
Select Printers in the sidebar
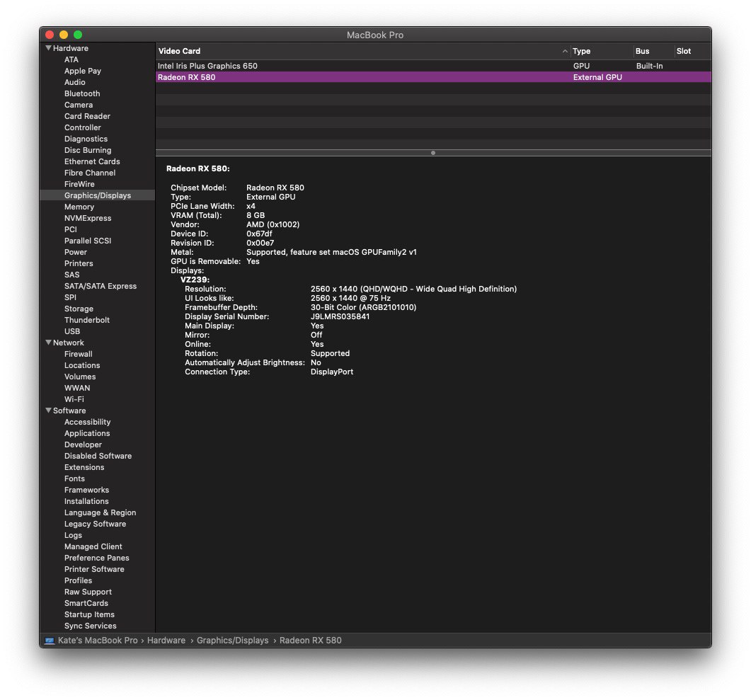pos(79,263)
